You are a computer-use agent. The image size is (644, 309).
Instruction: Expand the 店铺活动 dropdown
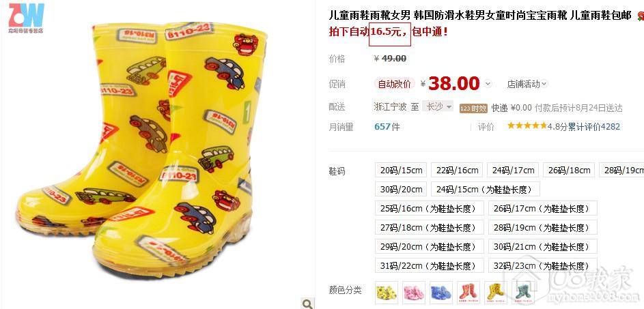coord(527,84)
